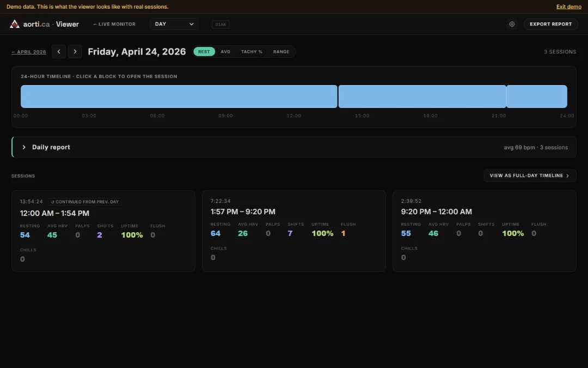
Task: Switch metric to TACHY %
Action: click(252, 51)
